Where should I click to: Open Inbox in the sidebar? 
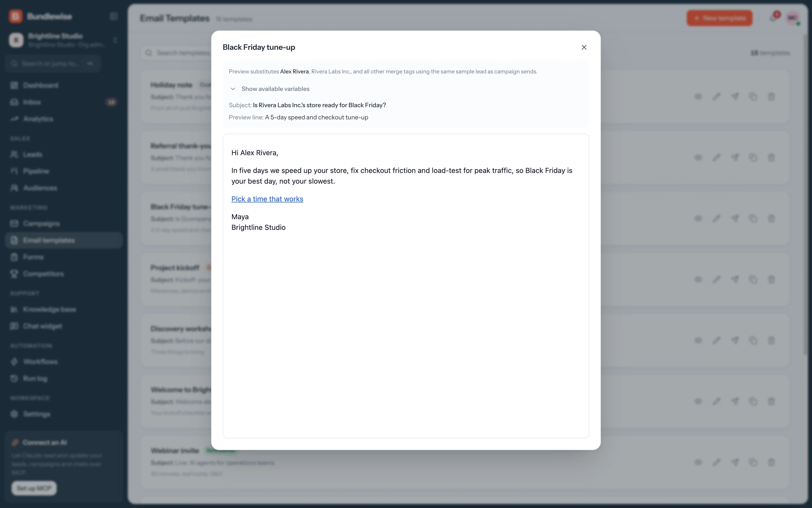pyautogui.click(x=64, y=102)
